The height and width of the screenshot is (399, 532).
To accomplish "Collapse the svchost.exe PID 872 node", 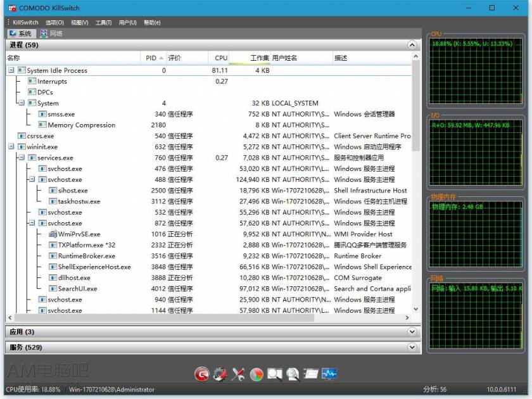I will [32, 223].
